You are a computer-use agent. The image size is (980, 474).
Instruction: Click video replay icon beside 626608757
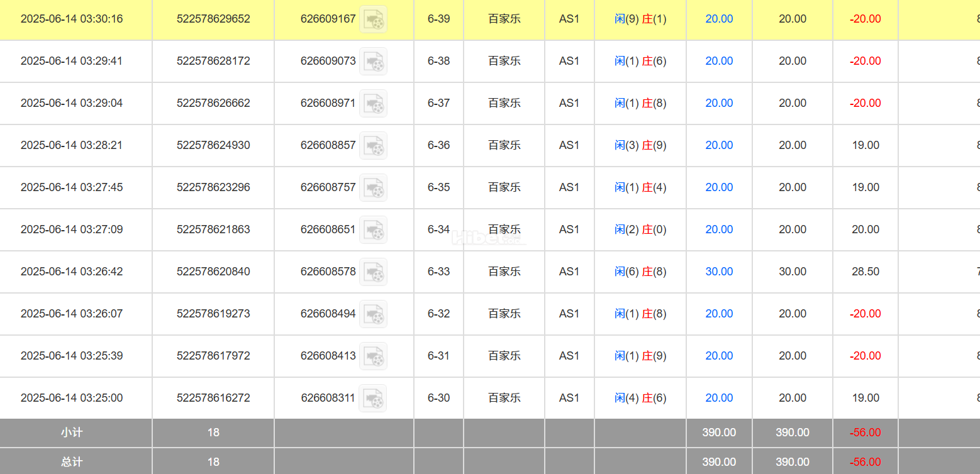(x=373, y=188)
